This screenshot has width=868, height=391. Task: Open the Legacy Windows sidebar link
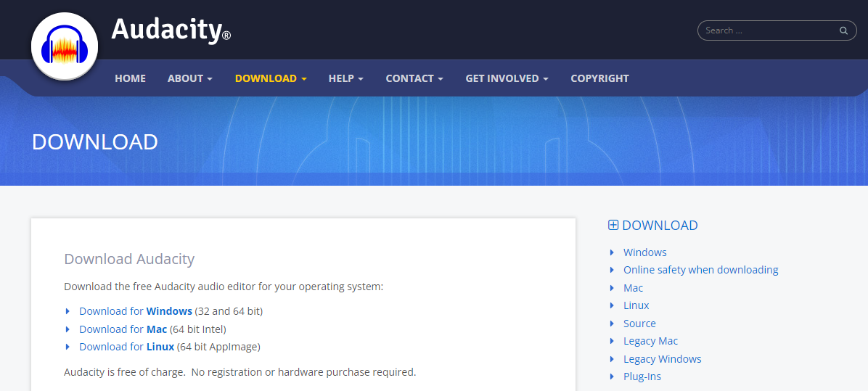pyautogui.click(x=662, y=359)
